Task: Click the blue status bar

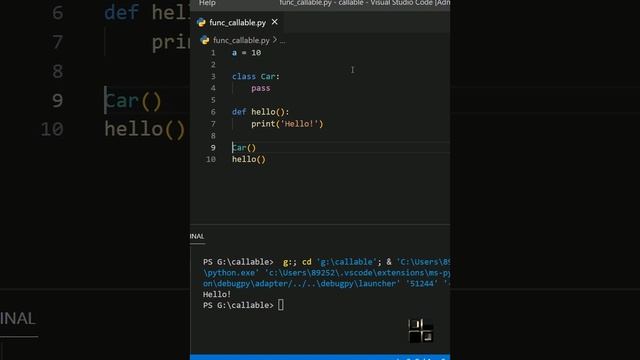Action: pos(320,357)
